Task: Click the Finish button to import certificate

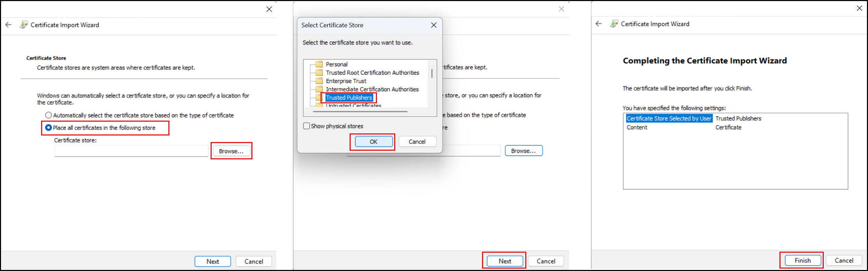Action: tap(802, 261)
